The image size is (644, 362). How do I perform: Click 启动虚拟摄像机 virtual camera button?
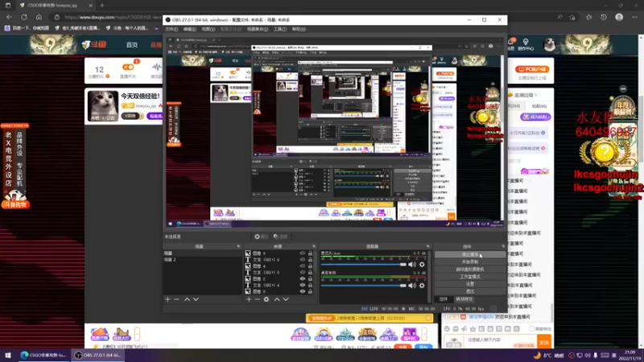tap(470, 269)
